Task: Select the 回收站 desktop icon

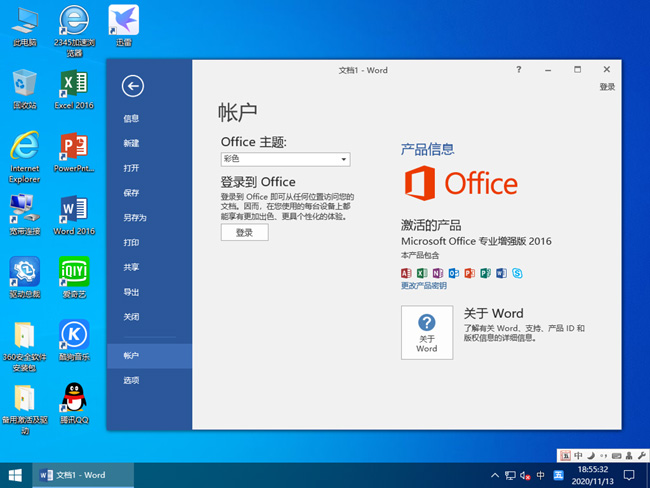Action: [x=25, y=89]
